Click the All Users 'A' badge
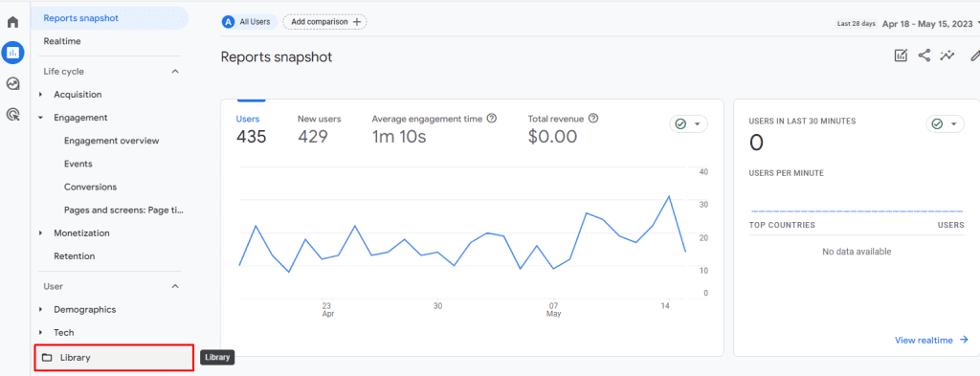This screenshot has height=376, width=980. tap(228, 22)
